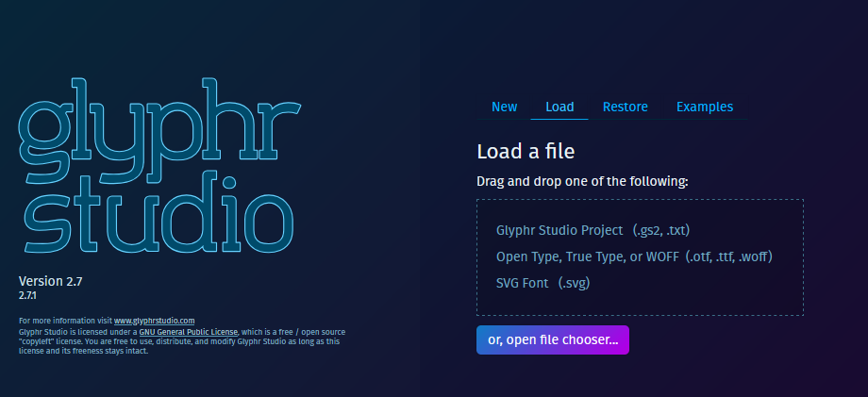
Task: Select the Load tab
Action: (559, 107)
